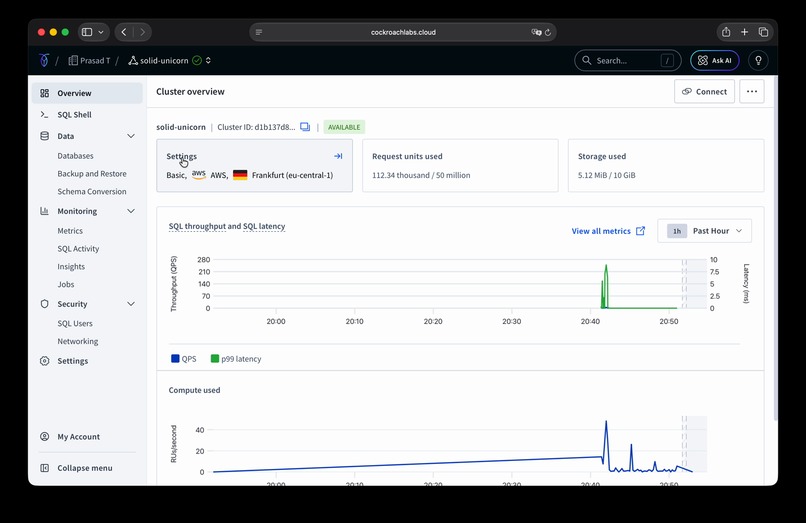This screenshot has height=523, width=806.
Task: Collapse the Data section chevron
Action: tap(131, 136)
